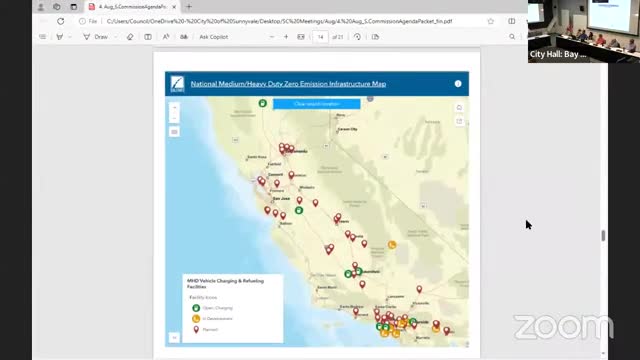Open Find in PDF search icon
640x360 pixels.
[x=512, y=37]
